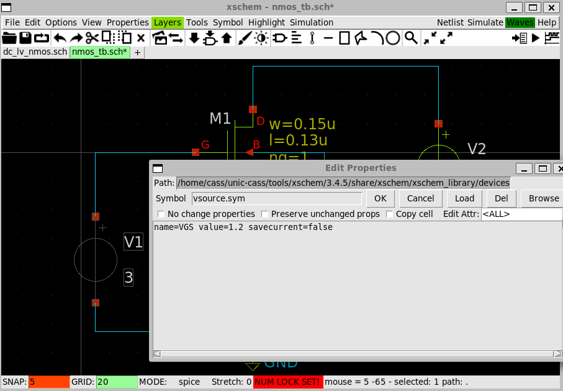
Task: Click the Zoom full outward-arrows icon
Action: [x=446, y=38]
